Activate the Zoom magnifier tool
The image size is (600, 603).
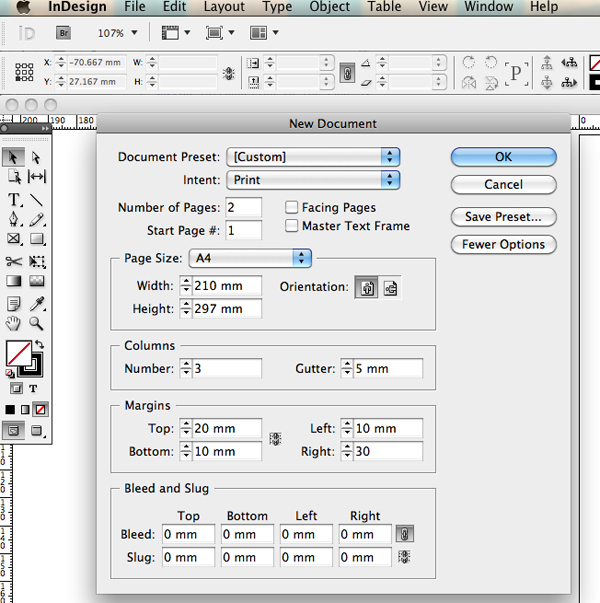click(x=37, y=323)
